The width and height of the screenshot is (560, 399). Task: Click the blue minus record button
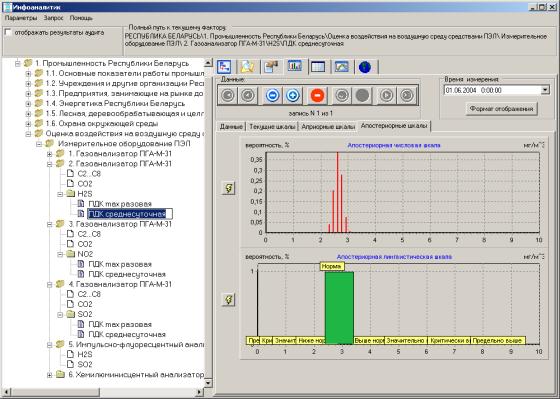point(272,95)
